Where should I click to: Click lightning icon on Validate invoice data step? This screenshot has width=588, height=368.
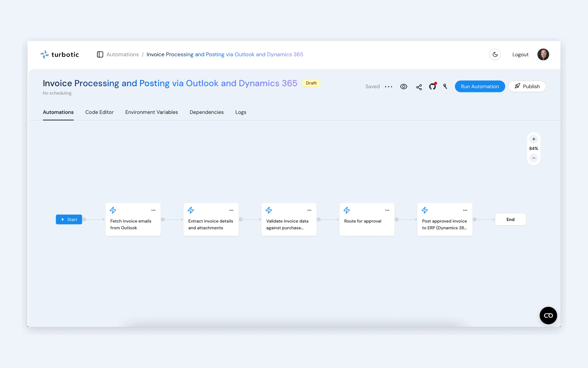coord(269,210)
